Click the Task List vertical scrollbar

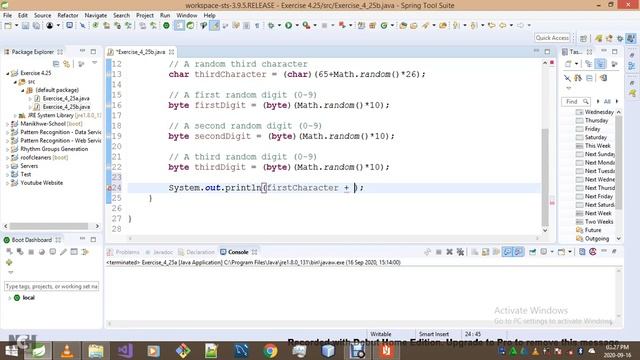pos(619,163)
